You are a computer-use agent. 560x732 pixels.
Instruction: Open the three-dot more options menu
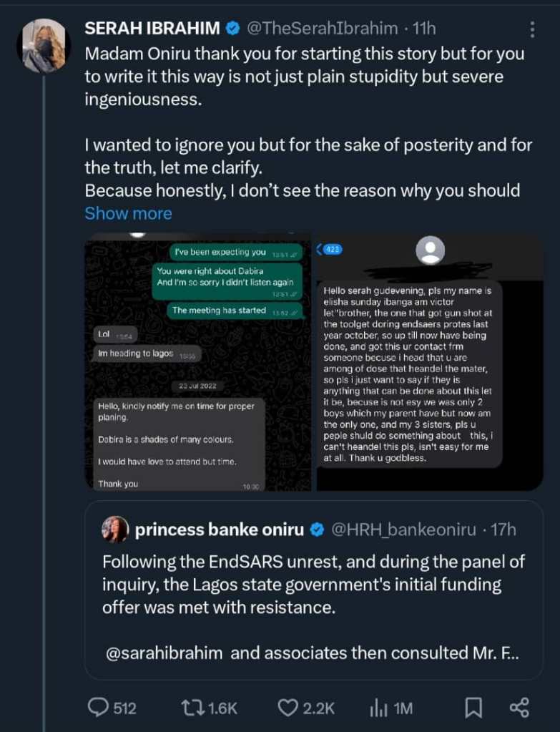pyautogui.click(x=531, y=29)
